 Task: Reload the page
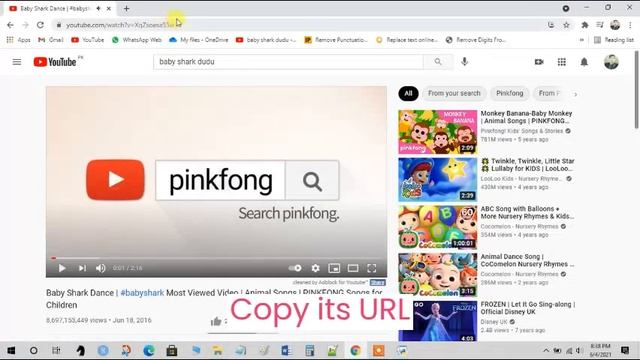(x=40, y=25)
